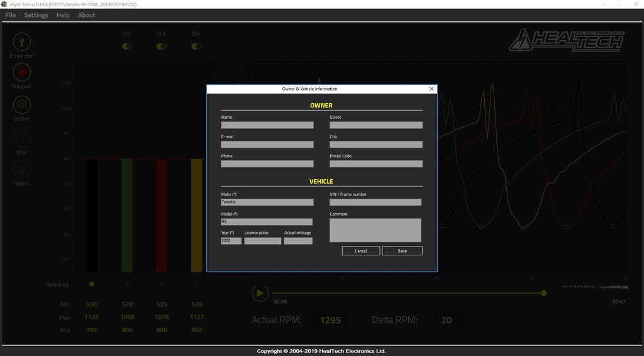Click the VIN / Frame number field
This screenshot has width=644, height=356.
[375, 203]
